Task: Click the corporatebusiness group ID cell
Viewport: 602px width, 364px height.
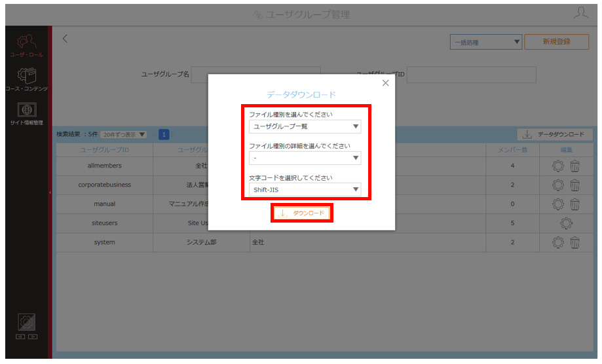Action: pyautogui.click(x=104, y=185)
